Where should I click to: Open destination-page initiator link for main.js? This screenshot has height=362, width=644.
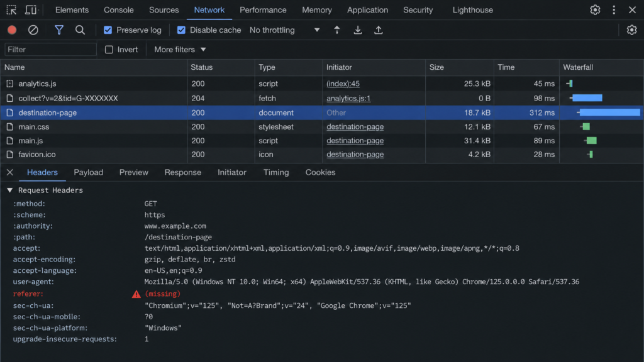(355, 141)
